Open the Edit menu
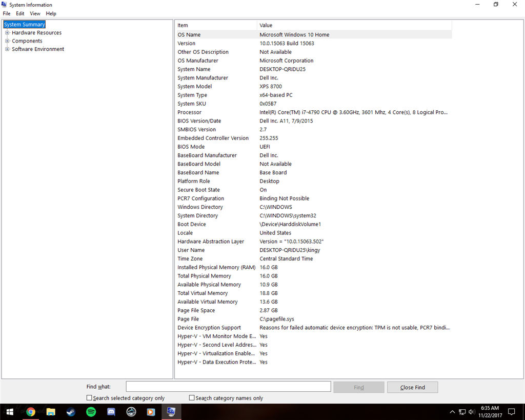Screen dimensions: 525x420 pyautogui.click(x=20, y=13)
